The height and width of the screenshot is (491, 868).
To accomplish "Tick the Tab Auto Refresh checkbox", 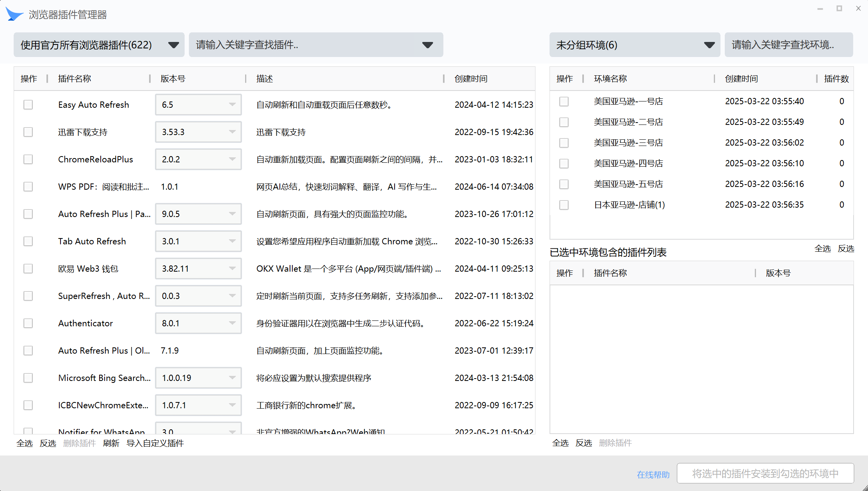I will [28, 241].
